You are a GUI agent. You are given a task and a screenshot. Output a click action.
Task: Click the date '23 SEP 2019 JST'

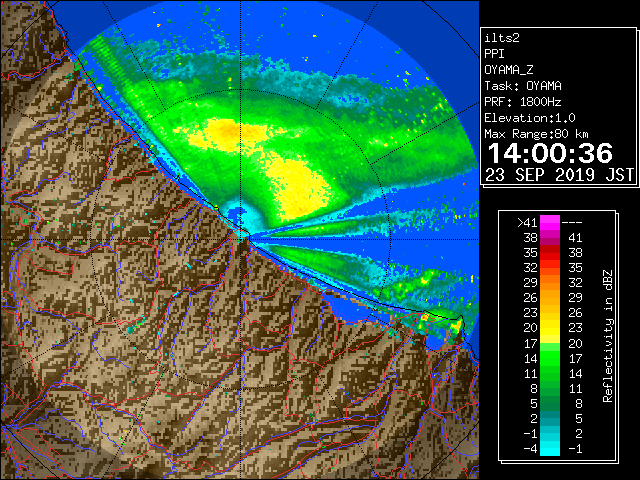click(x=559, y=175)
